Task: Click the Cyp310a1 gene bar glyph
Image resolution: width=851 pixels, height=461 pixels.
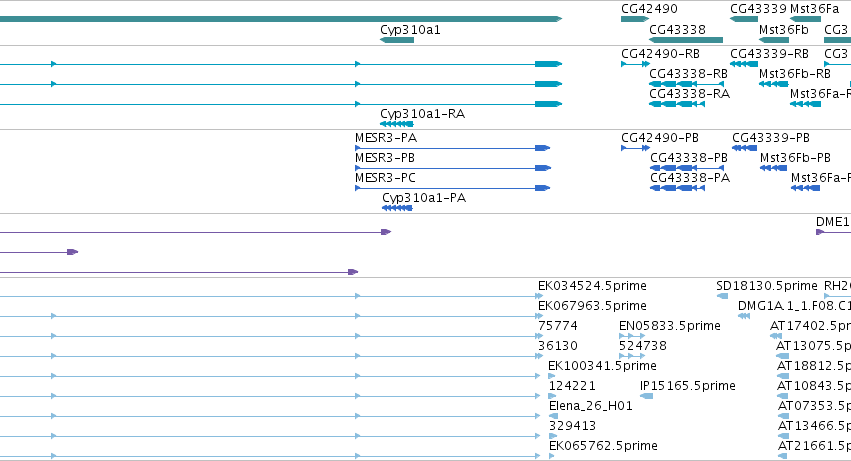Action: (397, 40)
